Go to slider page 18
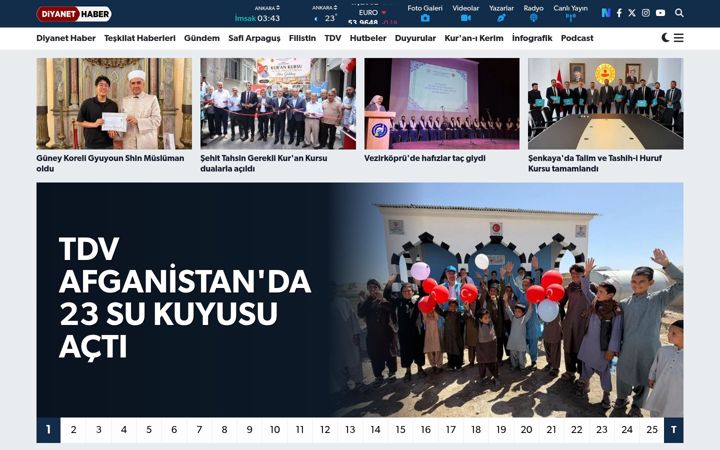 [x=476, y=430]
